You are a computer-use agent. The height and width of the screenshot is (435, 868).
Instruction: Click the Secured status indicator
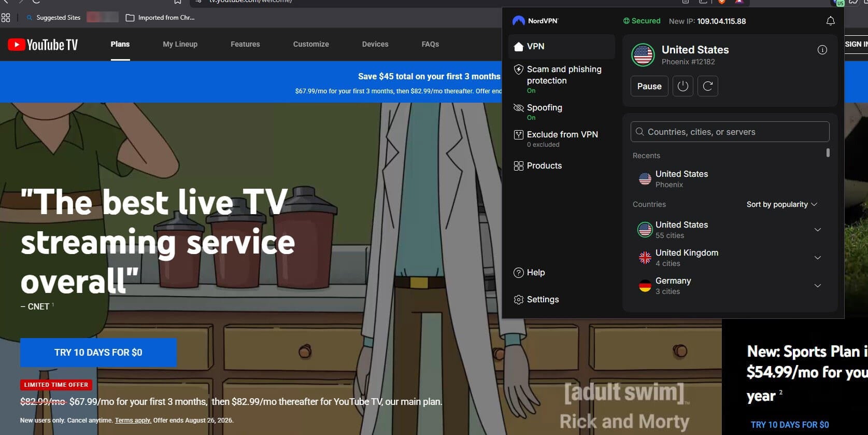(x=642, y=21)
